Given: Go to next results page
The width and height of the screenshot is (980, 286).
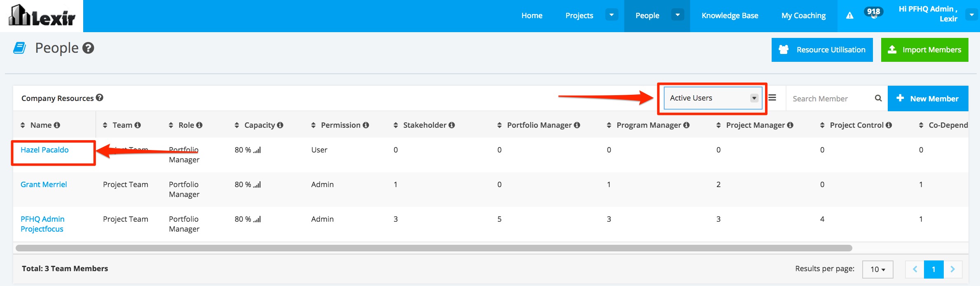Looking at the screenshot, I should (953, 269).
